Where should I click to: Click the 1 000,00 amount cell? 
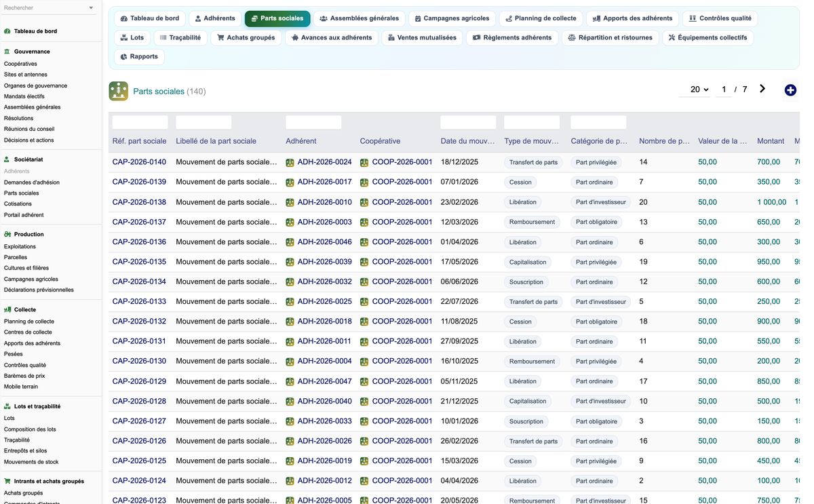tap(772, 202)
